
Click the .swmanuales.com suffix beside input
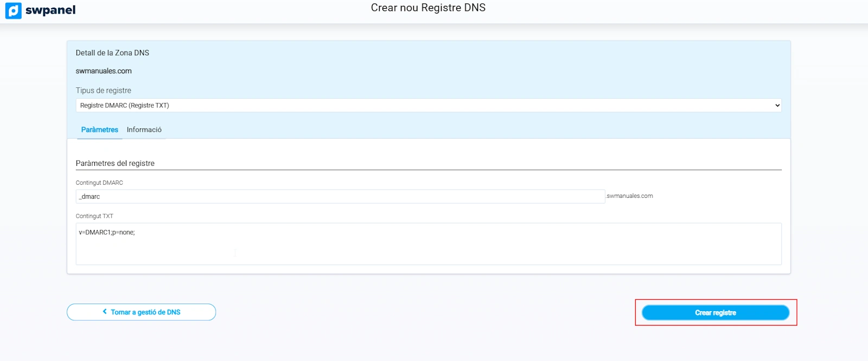[629, 196]
